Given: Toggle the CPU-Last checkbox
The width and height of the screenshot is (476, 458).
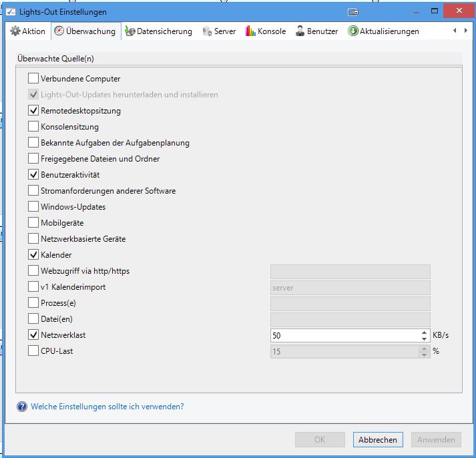Looking at the screenshot, I should pos(34,351).
